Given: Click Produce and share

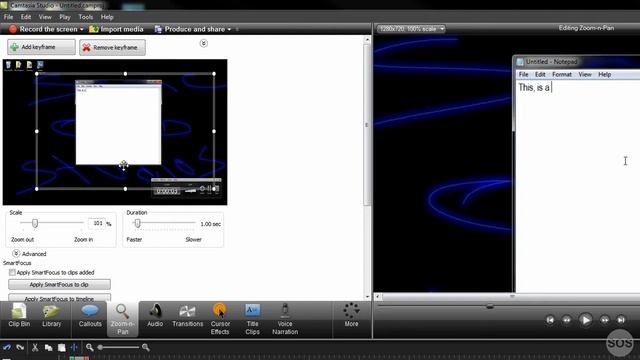Looking at the screenshot, I should 190,29.
